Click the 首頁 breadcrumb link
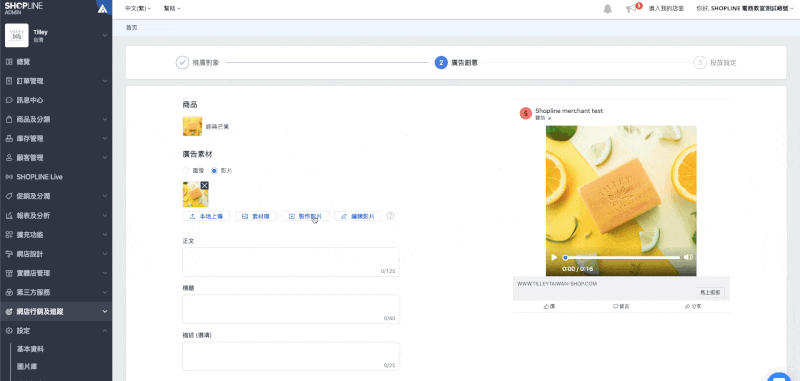This screenshot has height=381, width=800. click(132, 28)
